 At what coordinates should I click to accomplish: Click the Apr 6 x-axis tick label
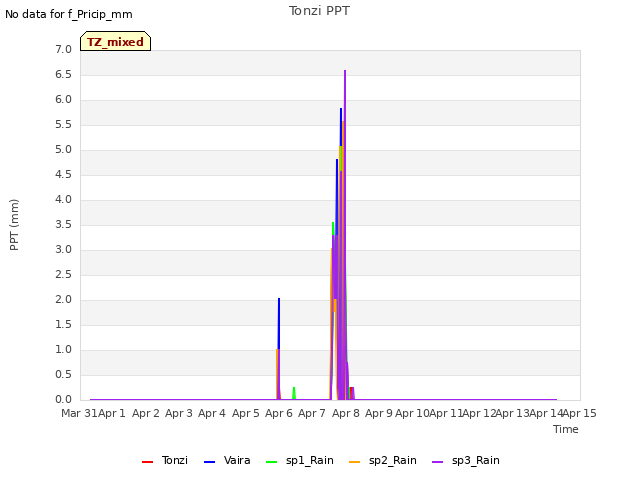coord(279,413)
